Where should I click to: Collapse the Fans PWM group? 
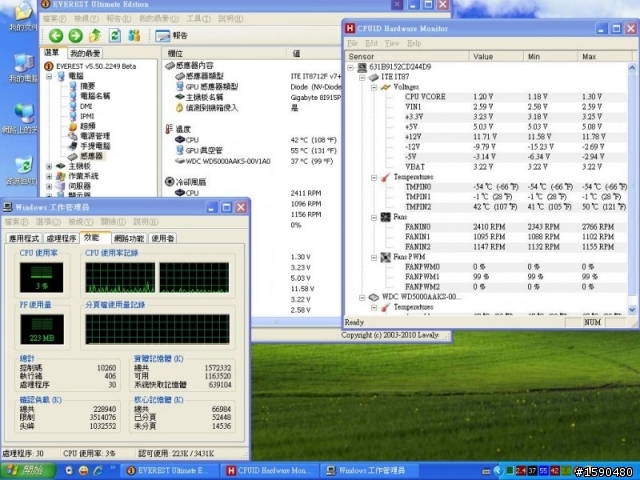(x=373, y=258)
